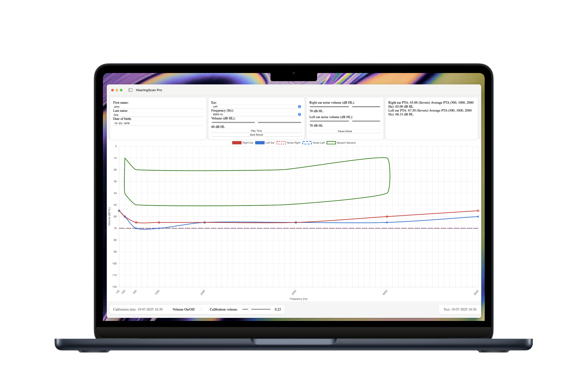Click the Volume (dB HL) slider handle
The height and width of the screenshot is (367, 588).
coord(256,122)
